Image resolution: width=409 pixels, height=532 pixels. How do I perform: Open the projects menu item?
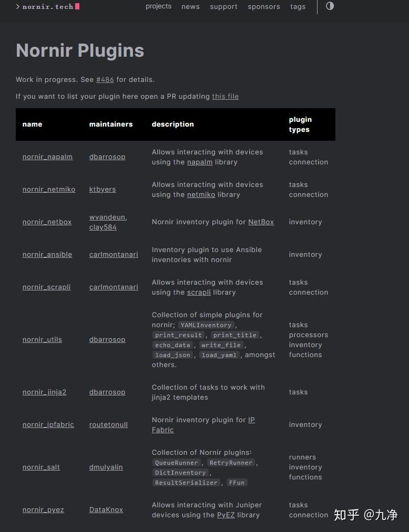(158, 6)
